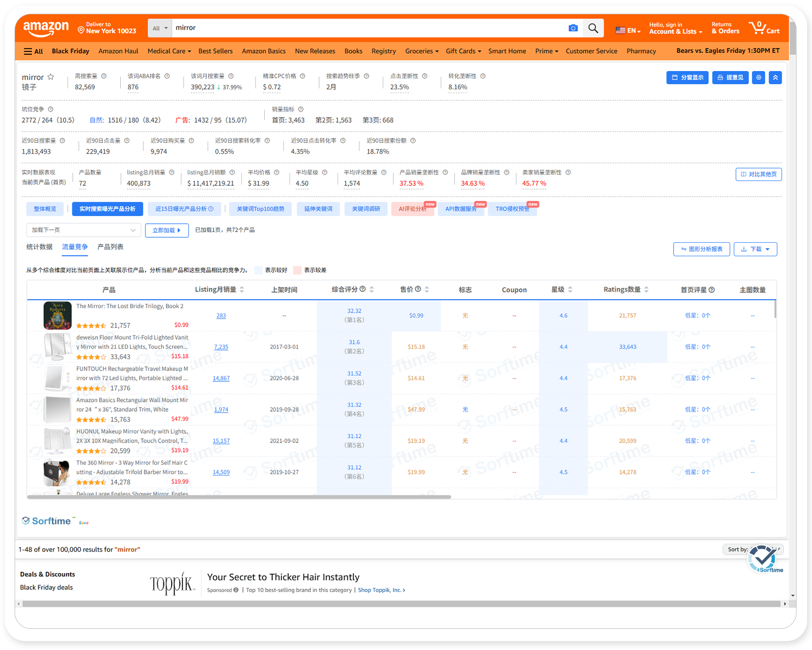Switch to the 产品列表 tab
812x650 pixels.
[110, 247]
